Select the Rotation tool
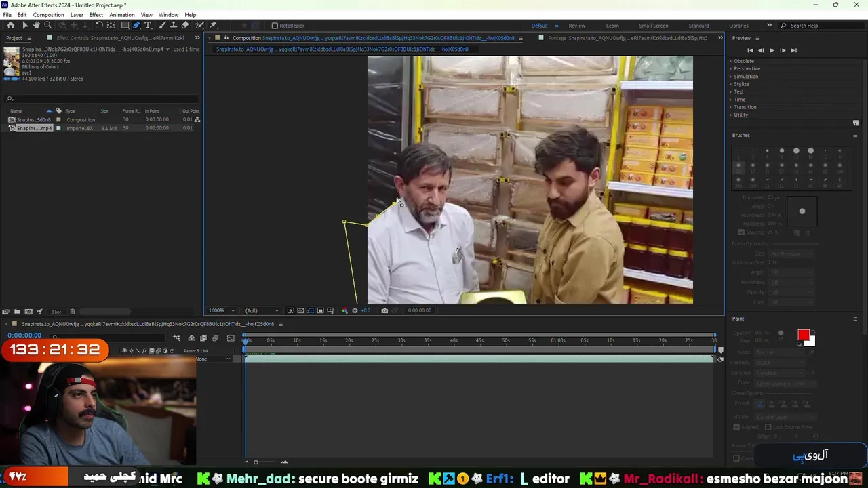The width and height of the screenshot is (868, 488). (x=99, y=25)
